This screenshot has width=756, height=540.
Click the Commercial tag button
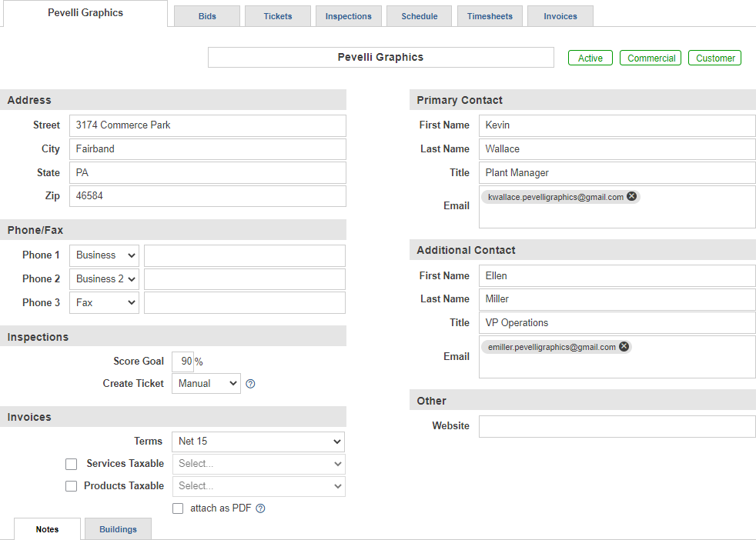coord(651,58)
